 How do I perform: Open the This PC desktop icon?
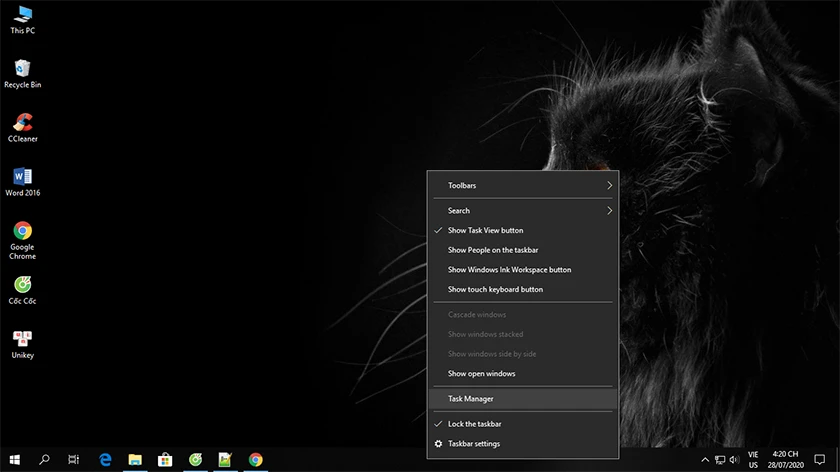(22, 20)
